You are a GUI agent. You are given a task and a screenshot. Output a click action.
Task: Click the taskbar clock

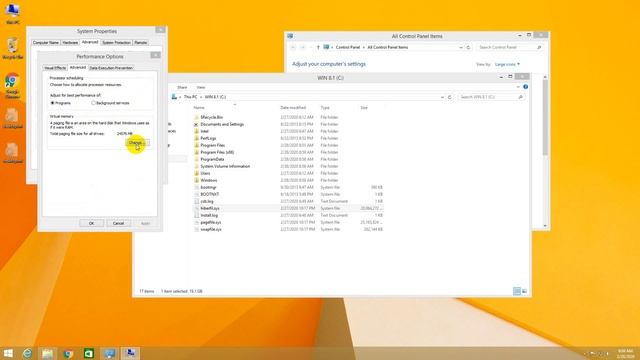(x=625, y=353)
